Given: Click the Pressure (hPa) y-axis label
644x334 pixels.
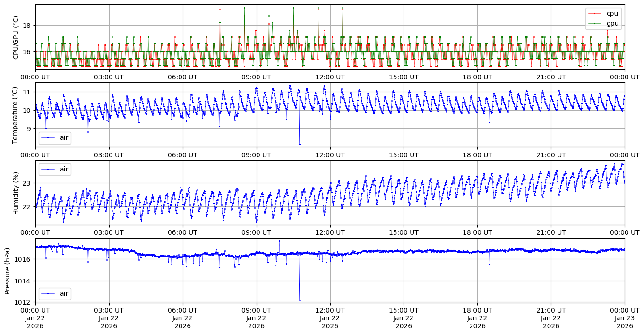Looking at the screenshot, I should click(x=8, y=271).
